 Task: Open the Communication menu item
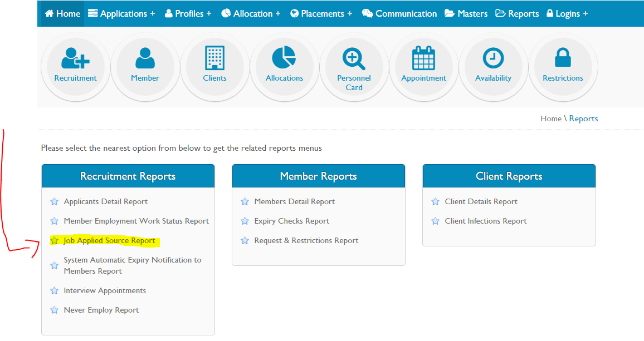pyautogui.click(x=399, y=13)
